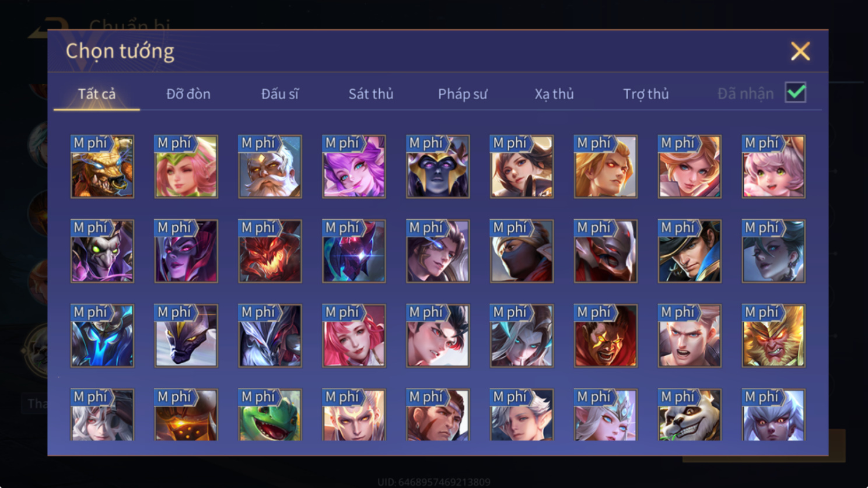The height and width of the screenshot is (488, 868).
Task: Toggle the Đã nhận checkbox
Action: pyautogui.click(x=796, y=93)
